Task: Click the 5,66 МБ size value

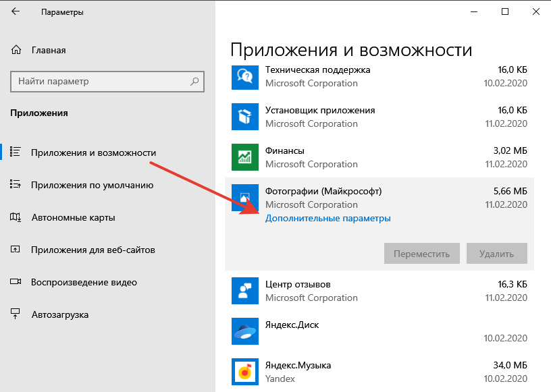Action: point(510,191)
